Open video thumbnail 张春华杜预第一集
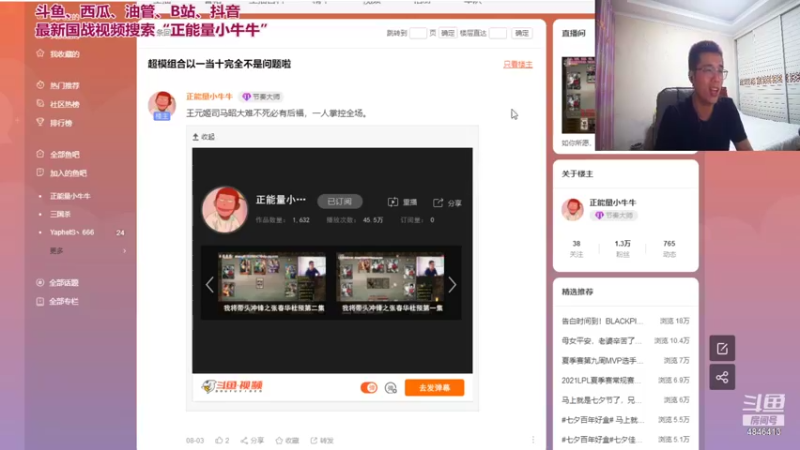The image size is (800, 450). click(391, 283)
